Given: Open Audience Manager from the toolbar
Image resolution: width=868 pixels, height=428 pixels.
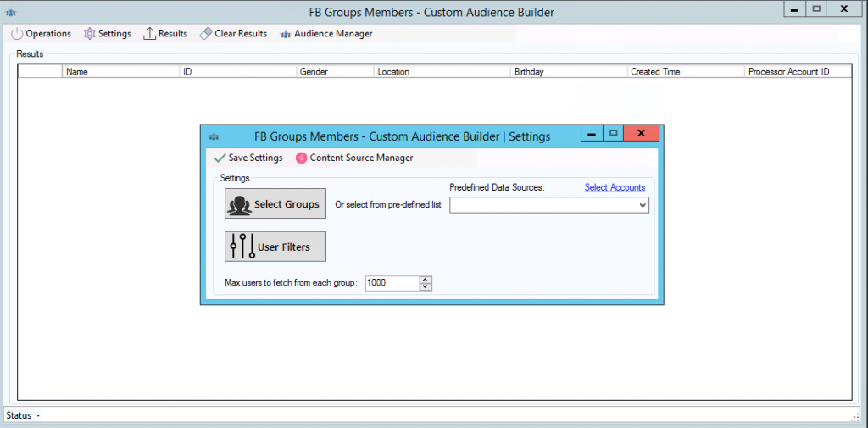Looking at the screenshot, I should pos(326,34).
